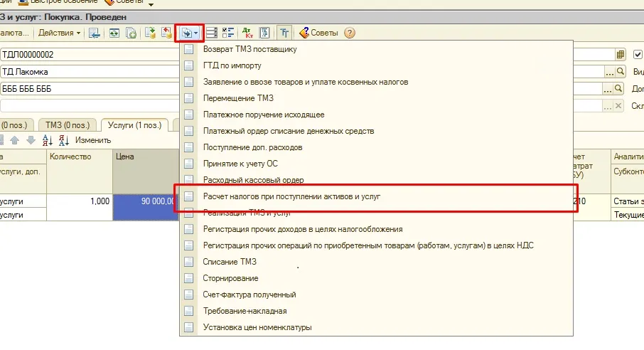Click the checklist settings toolbar icon
The image size is (644, 350).
[228, 33]
